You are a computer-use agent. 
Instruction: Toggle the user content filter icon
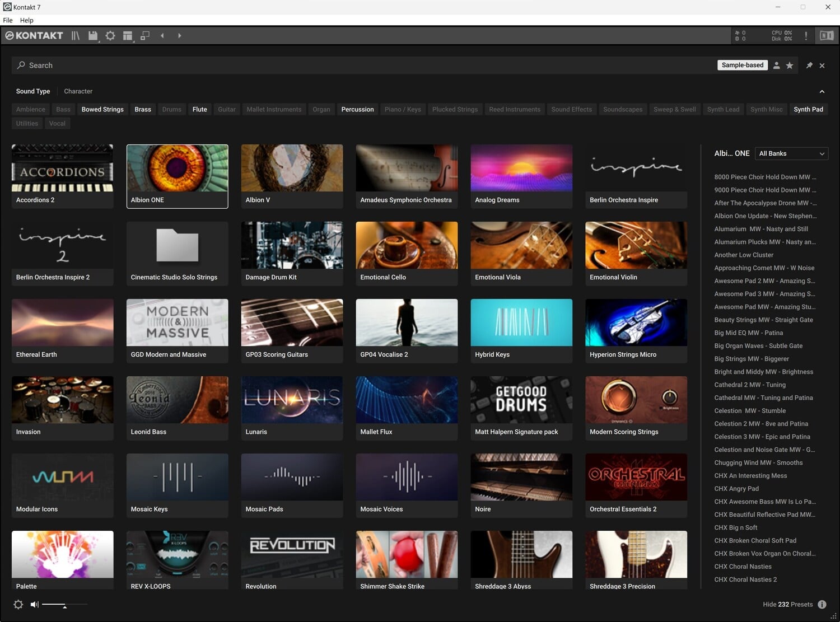tap(777, 66)
